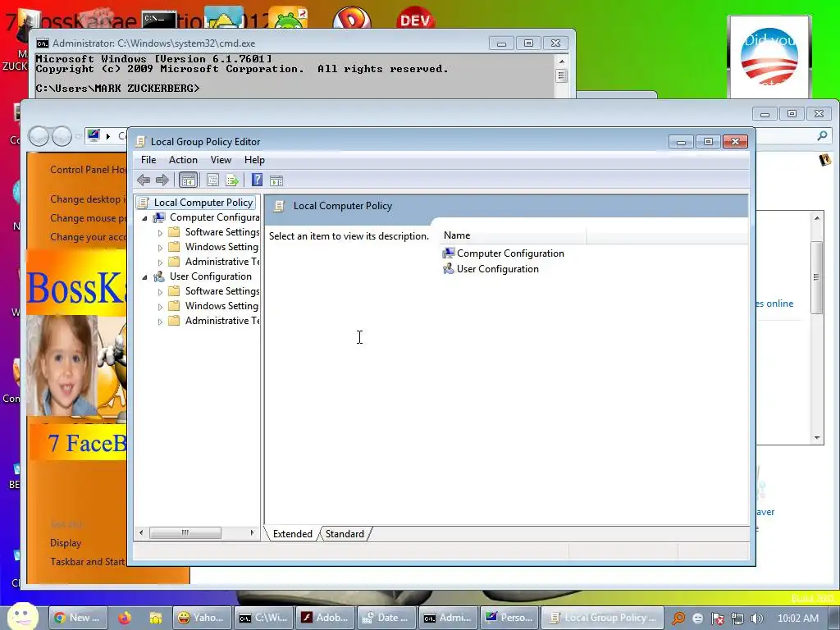The image size is (840, 630).
Task: Expand Windows Settings under Computer Configuration
Action: pos(160,248)
